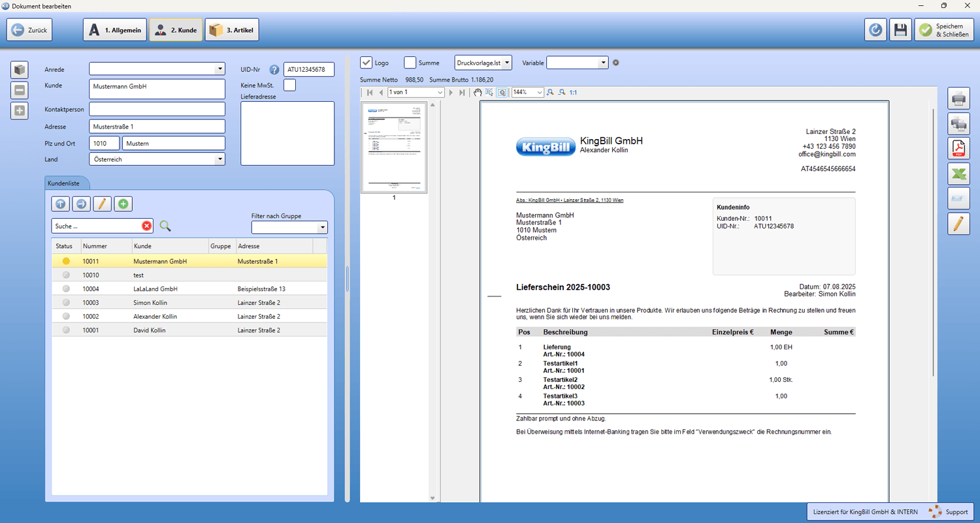This screenshot has width=980, height=523.
Task: Open the Druckvorlage.lst dropdown
Action: [483, 63]
